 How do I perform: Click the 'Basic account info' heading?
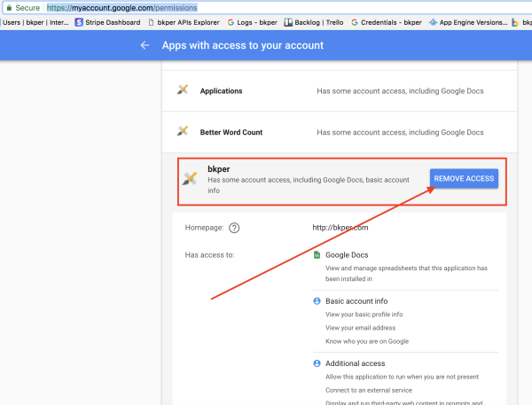pos(356,300)
